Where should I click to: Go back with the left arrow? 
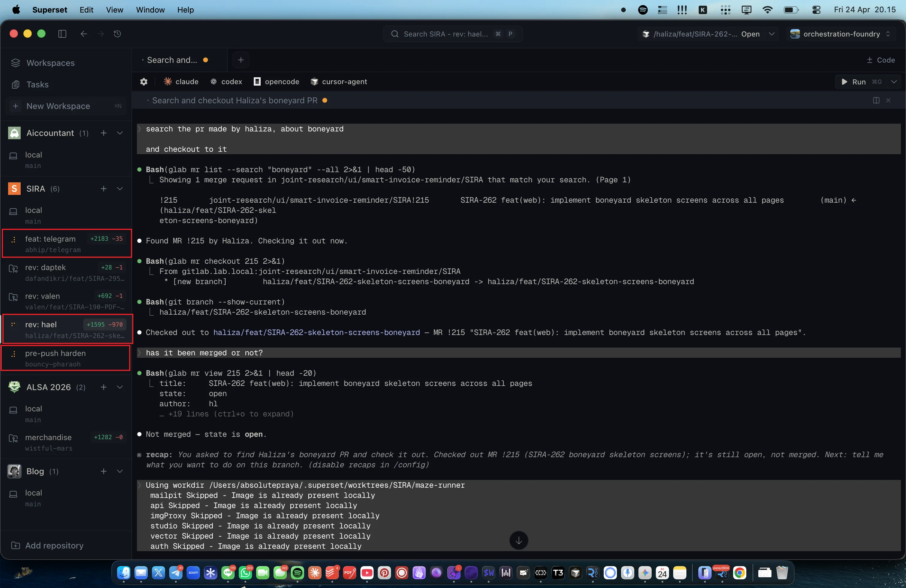tap(84, 34)
